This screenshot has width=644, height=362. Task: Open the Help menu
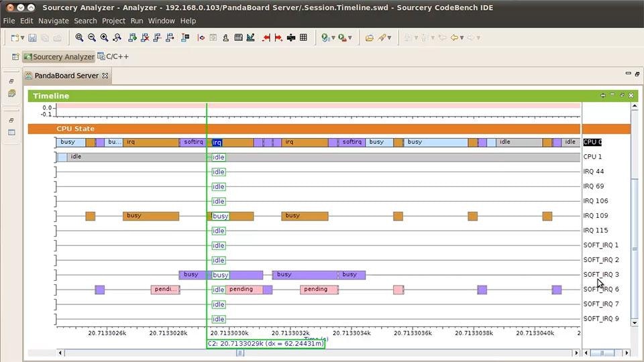click(188, 21)
